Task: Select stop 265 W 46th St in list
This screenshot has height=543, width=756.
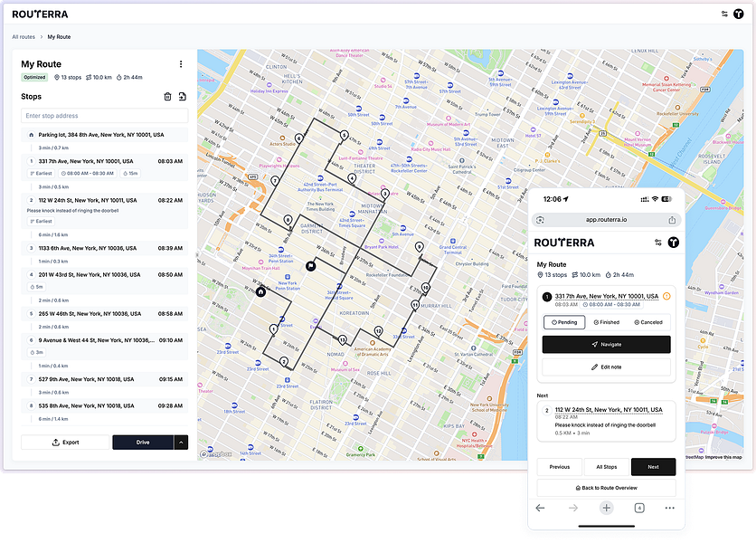Action: coord(105,314)
